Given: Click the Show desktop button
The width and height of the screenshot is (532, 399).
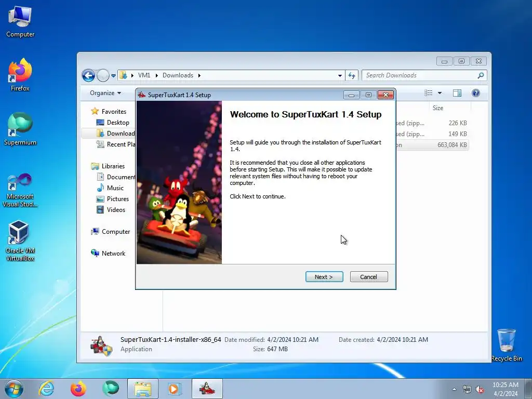Looking at the screenshot, I should pos(528,389).
